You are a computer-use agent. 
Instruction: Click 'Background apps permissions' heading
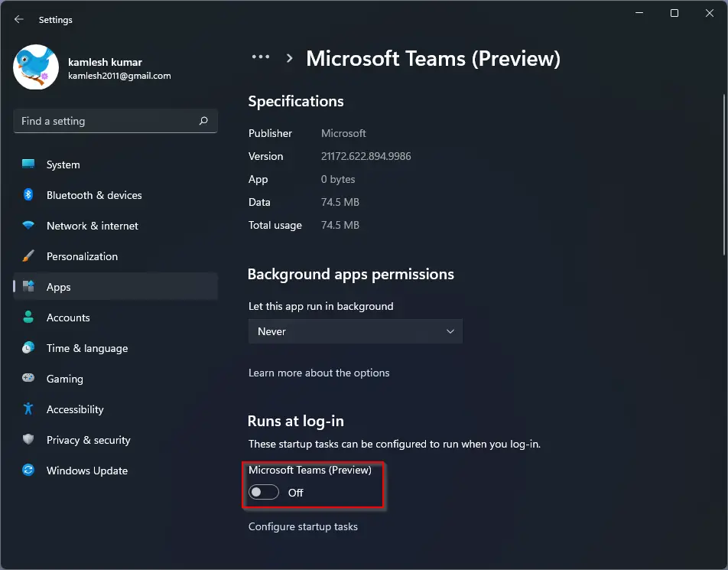pyautogui.click(x=350, y=274)
